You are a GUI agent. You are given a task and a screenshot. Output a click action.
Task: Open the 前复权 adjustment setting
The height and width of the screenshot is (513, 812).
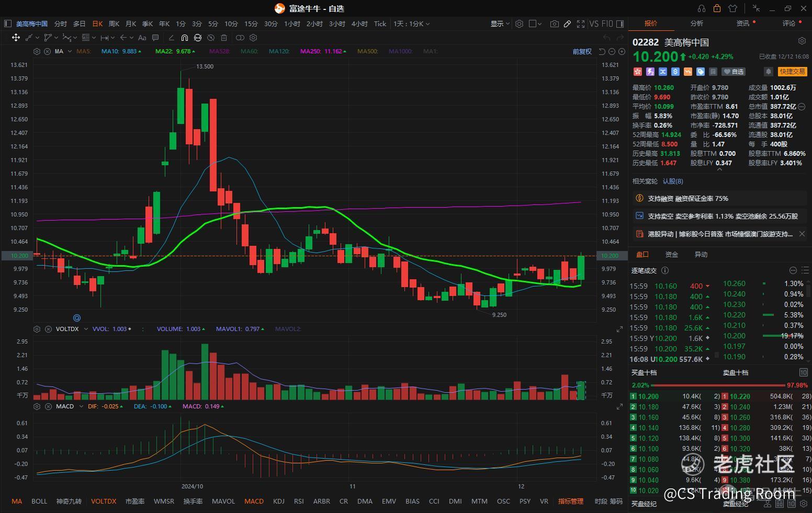click(x=582, y=51)
